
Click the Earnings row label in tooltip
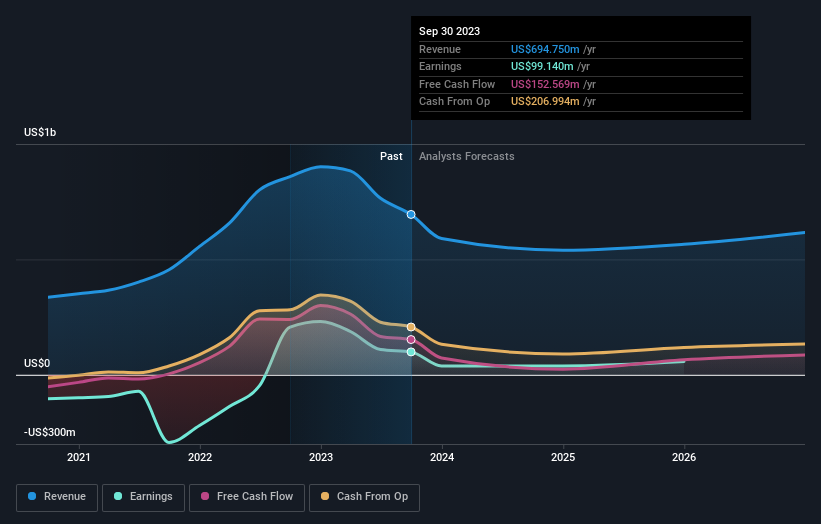[440, 66]
